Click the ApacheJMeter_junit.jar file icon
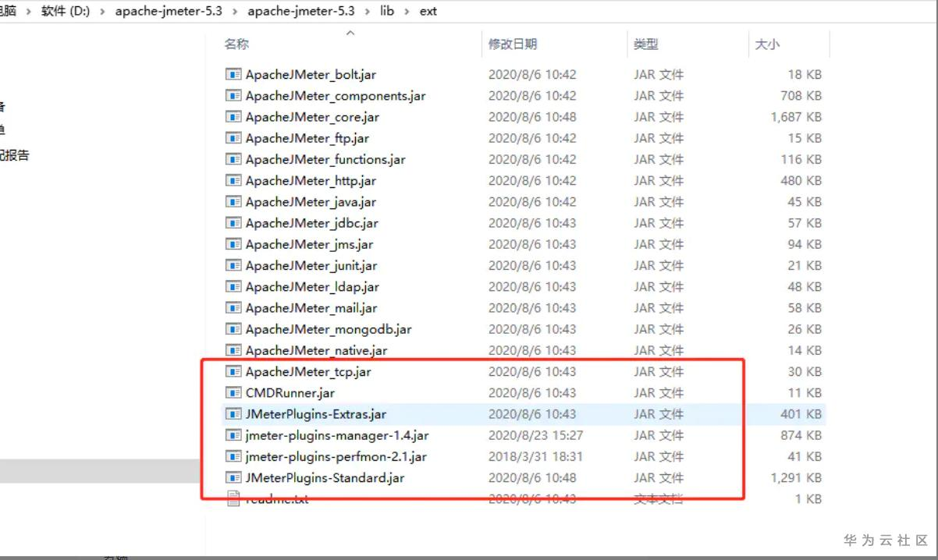The image size is (938, 560). point(233,265)
